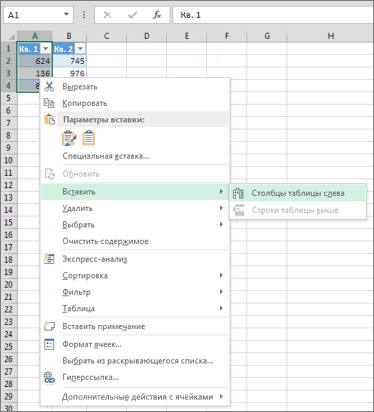
Task: Click the formula bar confirm checkmark
Action: 132,15
